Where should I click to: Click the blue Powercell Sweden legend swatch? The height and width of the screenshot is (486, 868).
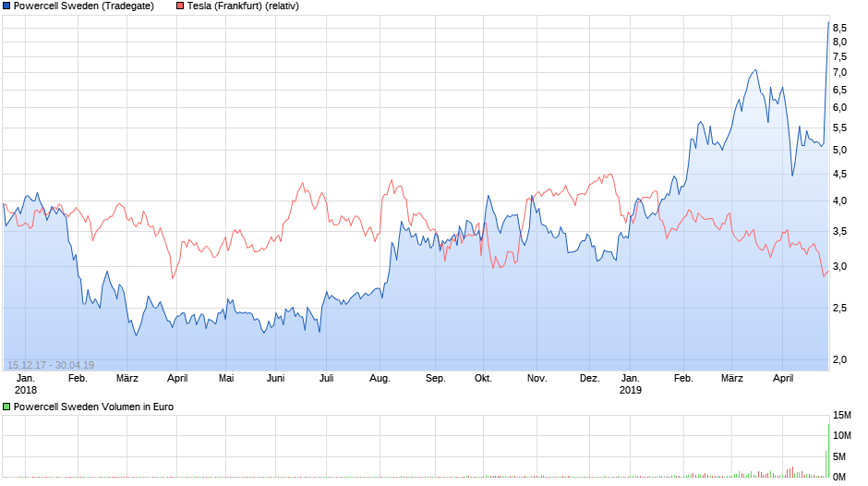(x=6, y=6)
